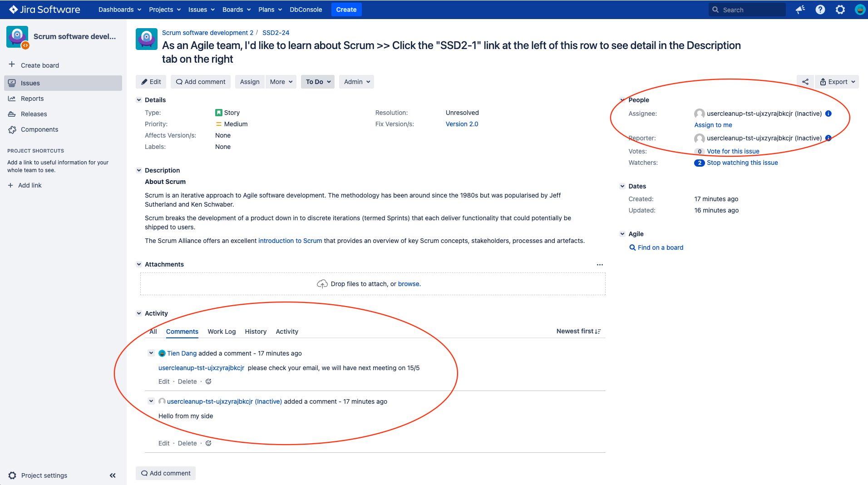This screenshot has width=868, height=485.
Task: Stop watching this issue
Action: 742,163
